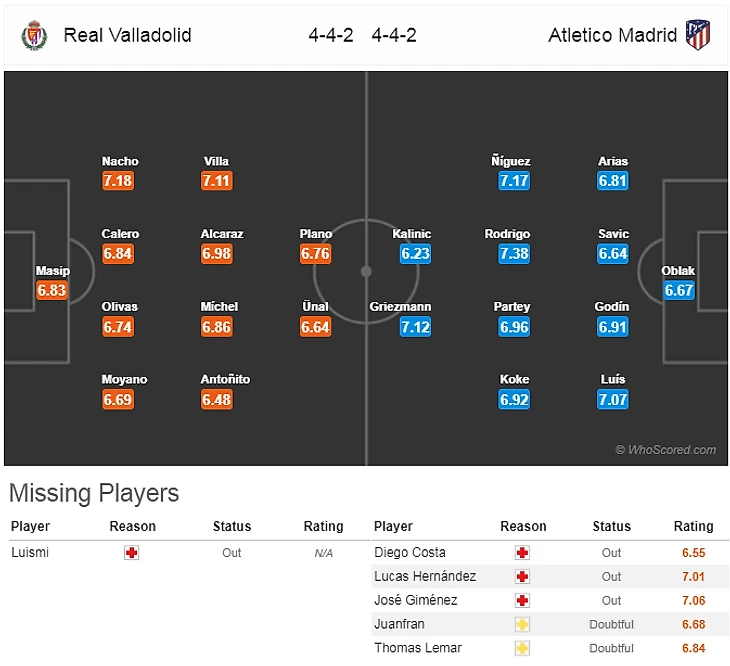Click the red injury icon beside Luismi
The image size is (730, 666).
click(x=131, y=553)
